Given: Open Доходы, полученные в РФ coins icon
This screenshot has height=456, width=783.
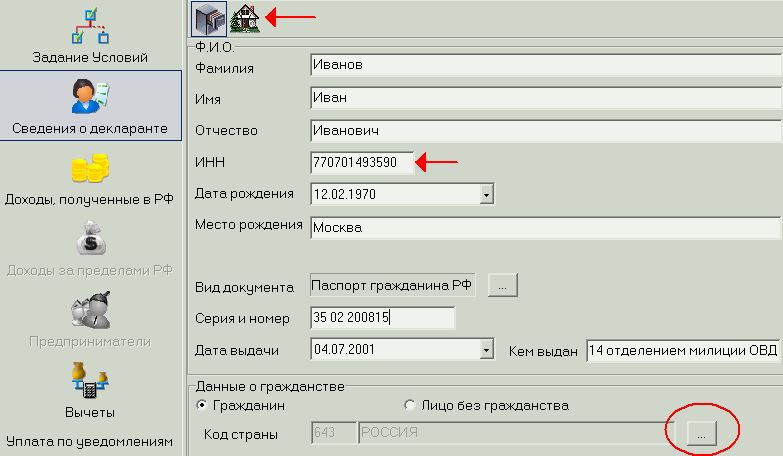Looking at the screenshot, I should tap(90, 168).
